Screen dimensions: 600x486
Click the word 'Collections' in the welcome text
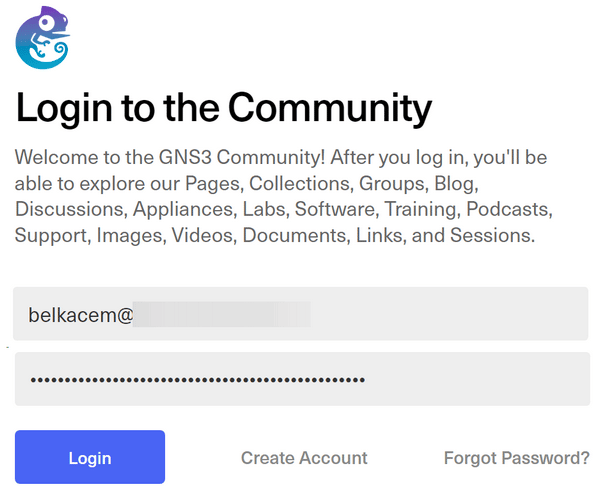(x=299, y=185)
